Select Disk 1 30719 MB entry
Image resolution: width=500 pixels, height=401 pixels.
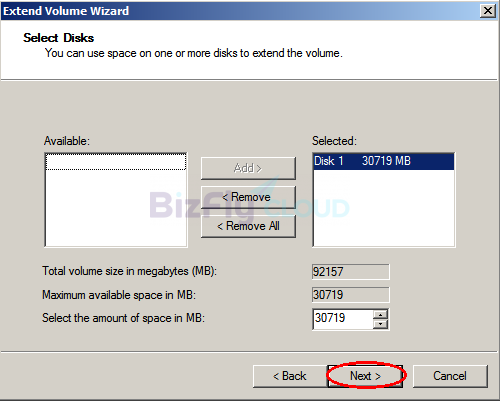pos(384,161)
